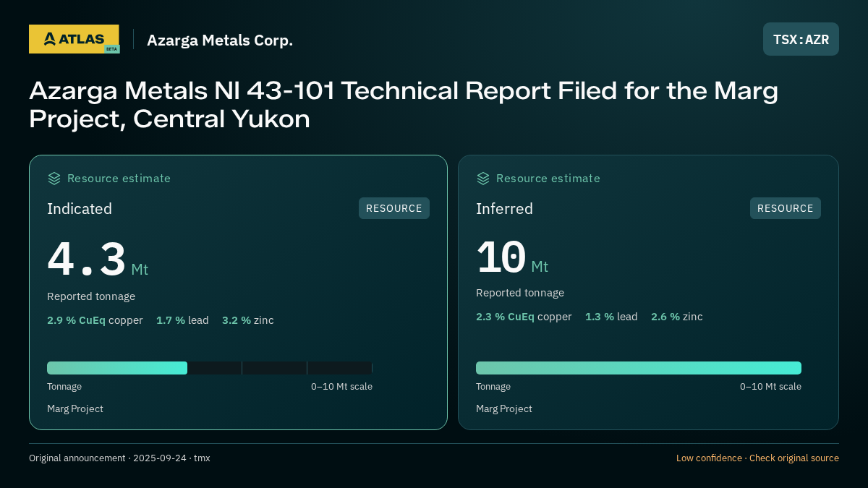868x488 pixels.
Task: Click the '1.7 % lead' grade
Action: click(x=182, y=320)
